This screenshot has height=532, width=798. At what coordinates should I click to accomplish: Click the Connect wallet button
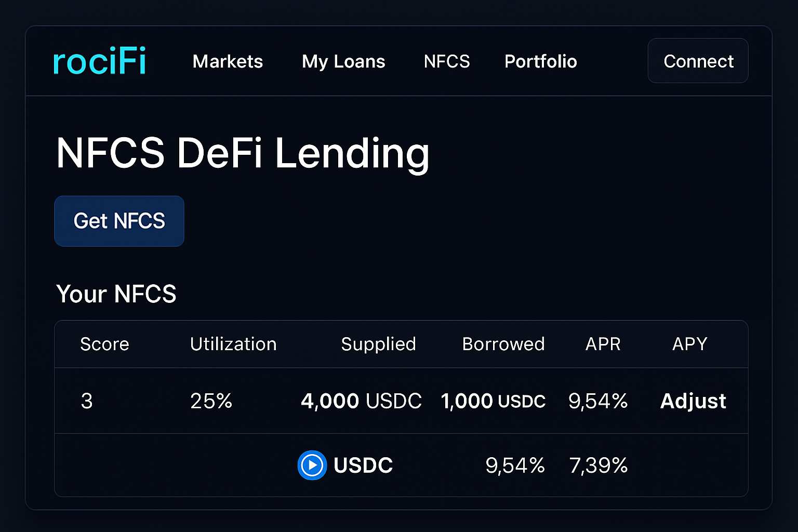coord(698,61)
